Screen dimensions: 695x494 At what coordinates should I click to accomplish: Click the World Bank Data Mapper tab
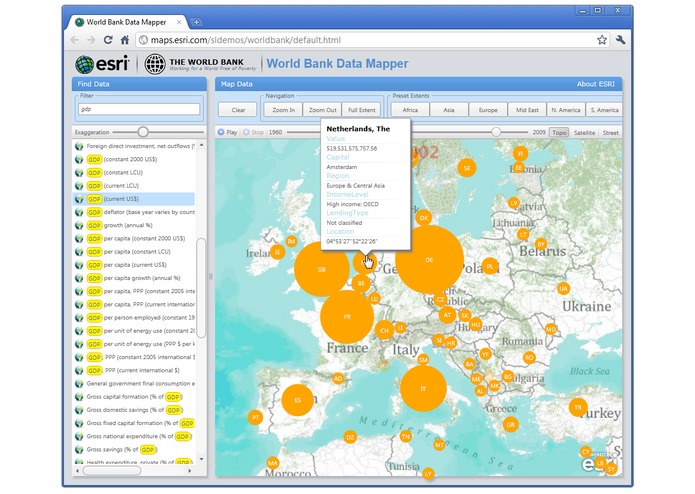point(126,22)
